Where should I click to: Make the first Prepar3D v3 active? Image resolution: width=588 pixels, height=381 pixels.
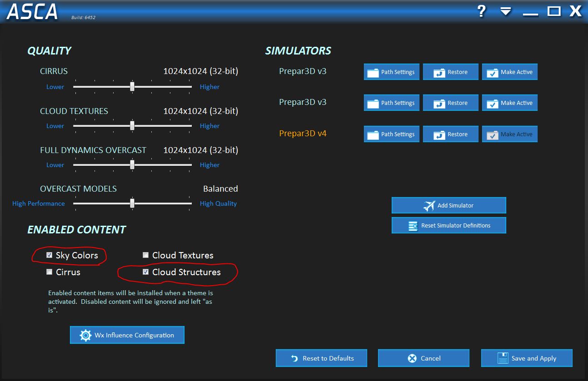510,72
